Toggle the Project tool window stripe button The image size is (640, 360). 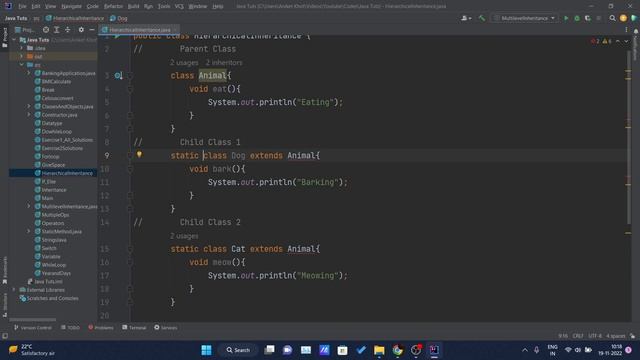4,38
